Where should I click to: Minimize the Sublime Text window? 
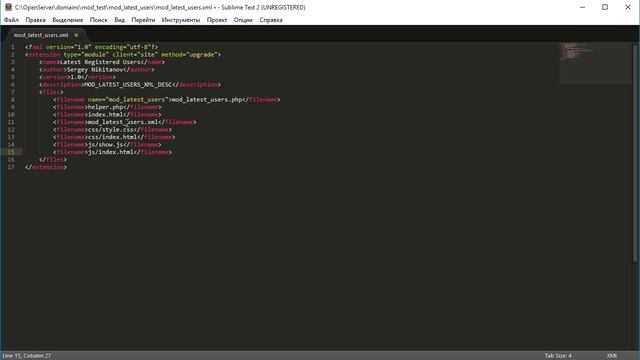pyautogui.click(x=582, y=7)
